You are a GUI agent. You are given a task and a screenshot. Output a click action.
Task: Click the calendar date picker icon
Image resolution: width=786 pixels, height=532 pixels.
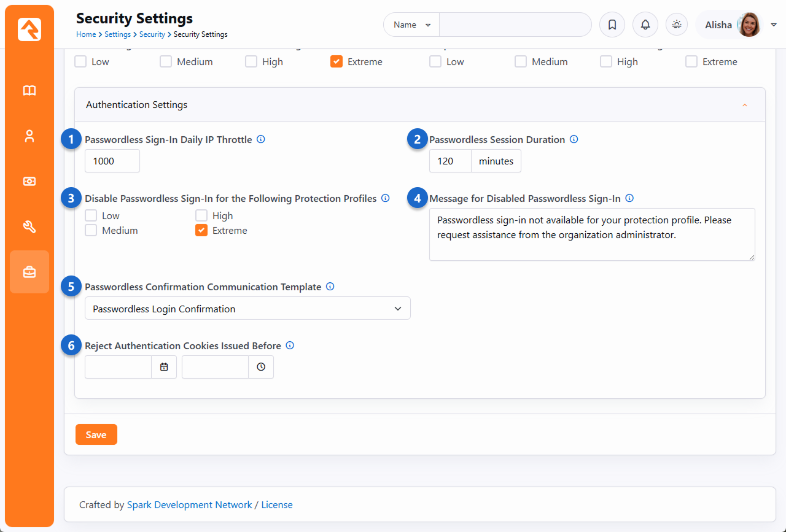pos(164,367)
